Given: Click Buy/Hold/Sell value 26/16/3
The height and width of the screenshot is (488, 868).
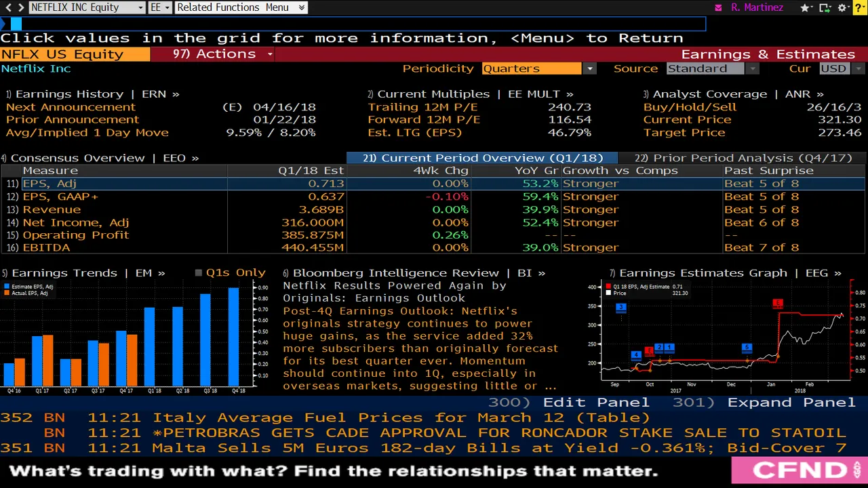Looking at the screenshot, I should click(x=834, y=107).
